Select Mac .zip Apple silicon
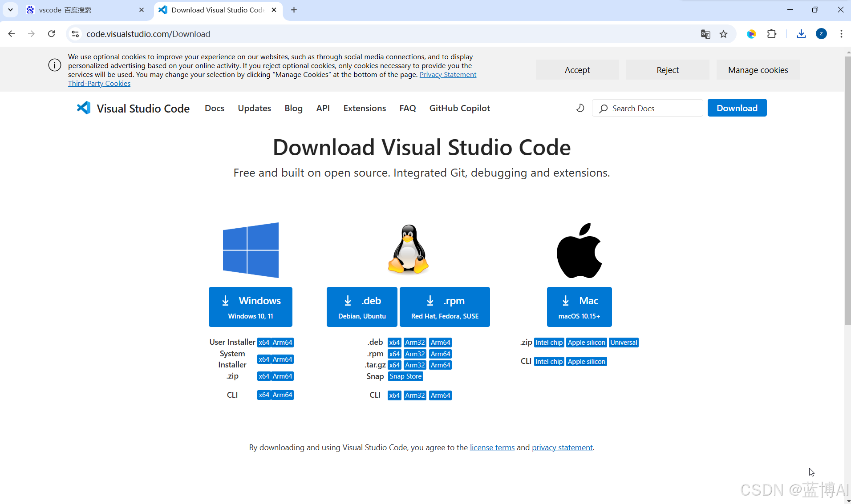The image size is (851, 504). 587,343
